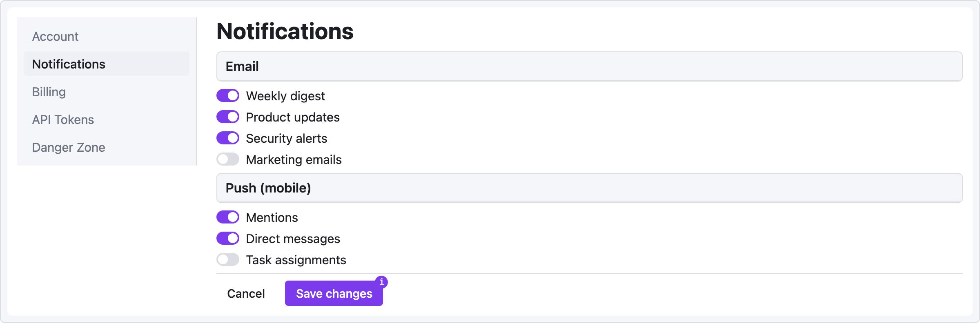Enable Marketing emails toggle
Screen dimensions: 980x323
click(228, 159)
